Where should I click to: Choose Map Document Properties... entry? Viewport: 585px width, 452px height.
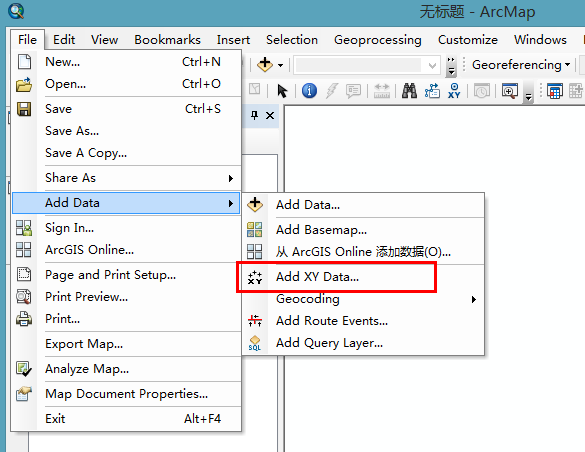(x=126, y=394)
